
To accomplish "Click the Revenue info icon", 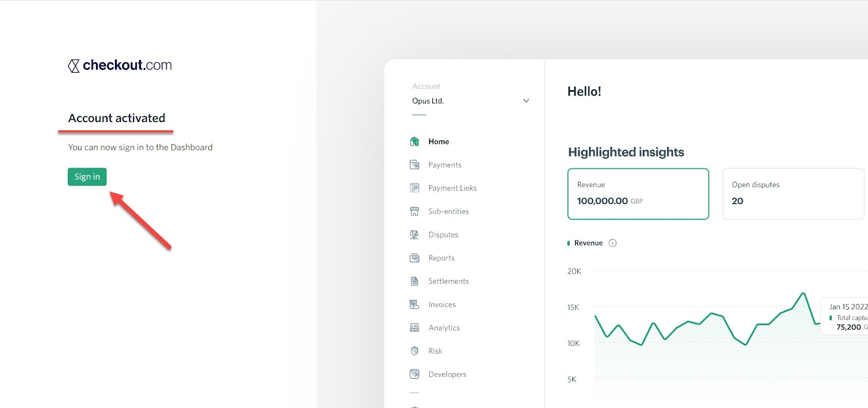I will click(612, 243).
